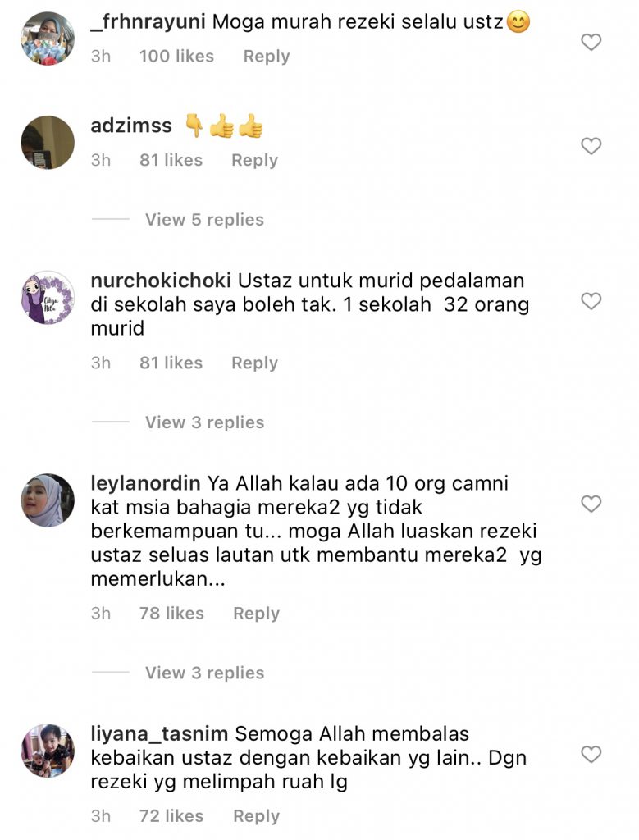Reply to leylanordin's comment

point(256,613)
